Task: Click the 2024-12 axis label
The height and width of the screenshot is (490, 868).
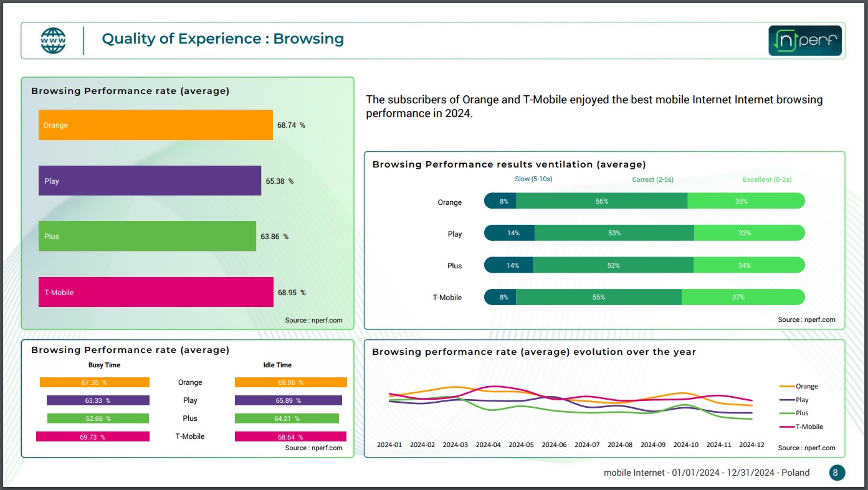Action: click(x=751, y=445)
